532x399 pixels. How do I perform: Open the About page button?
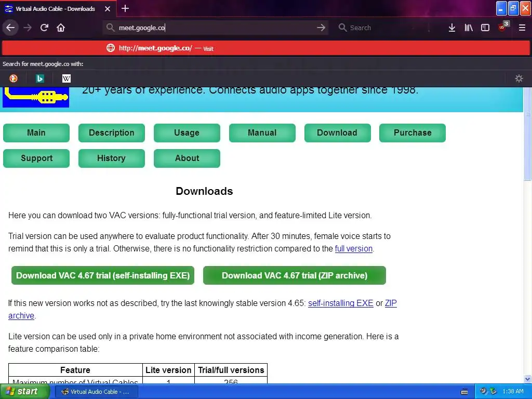tap(187, 158)
